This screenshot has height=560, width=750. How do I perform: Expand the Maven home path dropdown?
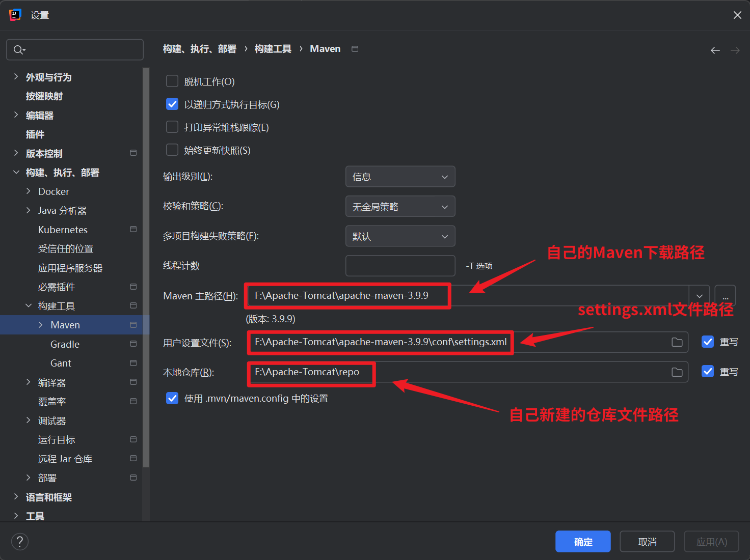[x=699, y=296]
